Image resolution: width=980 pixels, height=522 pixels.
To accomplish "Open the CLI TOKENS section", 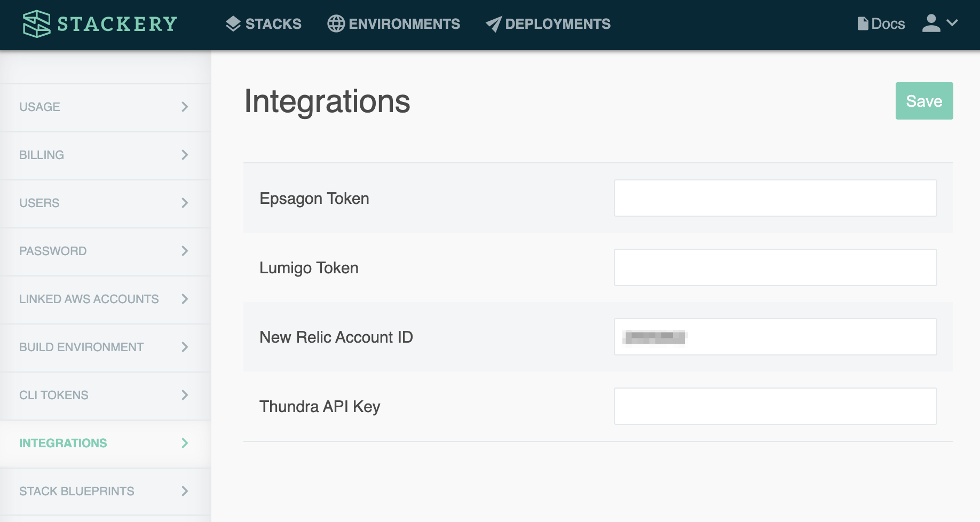I will 106,396.
